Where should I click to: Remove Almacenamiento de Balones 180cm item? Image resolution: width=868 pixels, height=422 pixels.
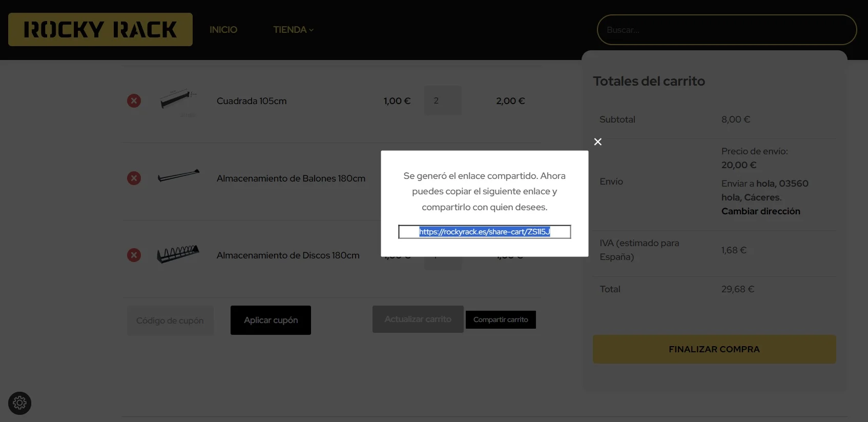tap(134, 178)
